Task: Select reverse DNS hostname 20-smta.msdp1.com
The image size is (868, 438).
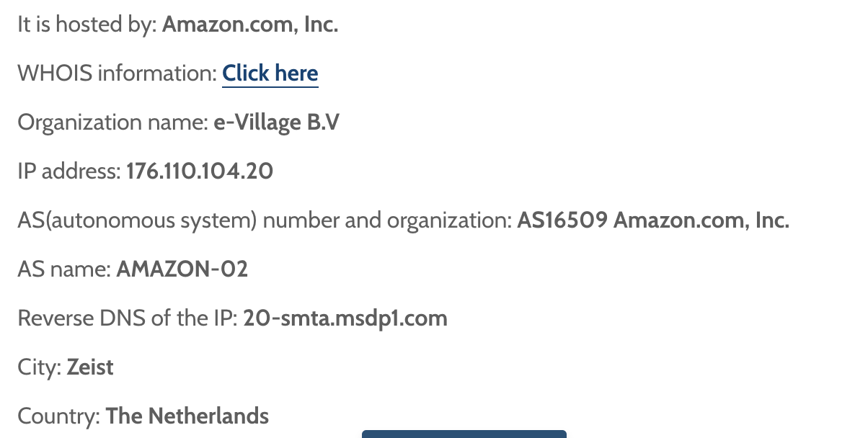Action: 345,318
